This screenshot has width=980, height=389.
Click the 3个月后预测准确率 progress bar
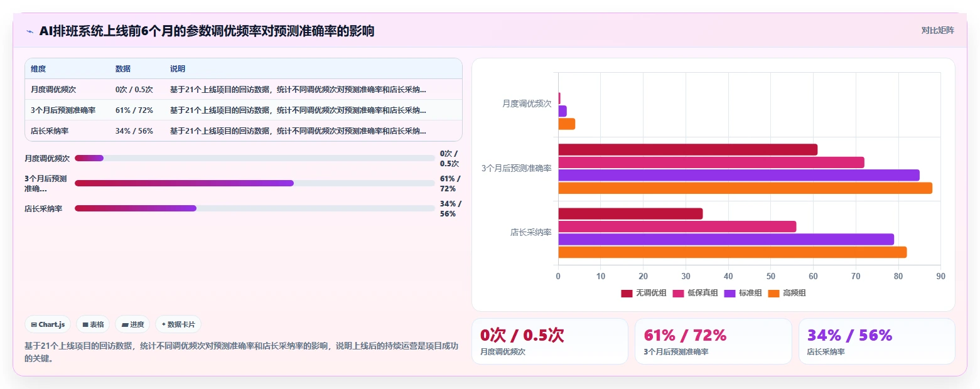pos(254,183)
